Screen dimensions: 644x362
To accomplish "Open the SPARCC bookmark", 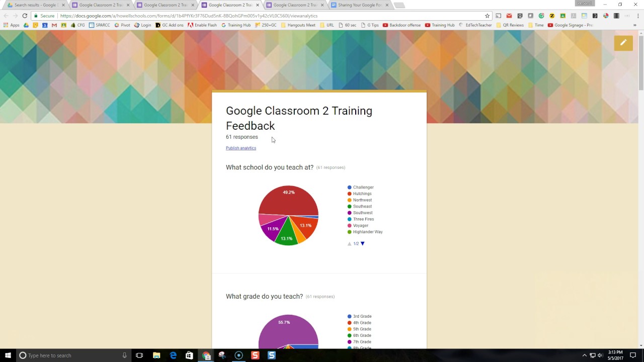I will point(99,25).
